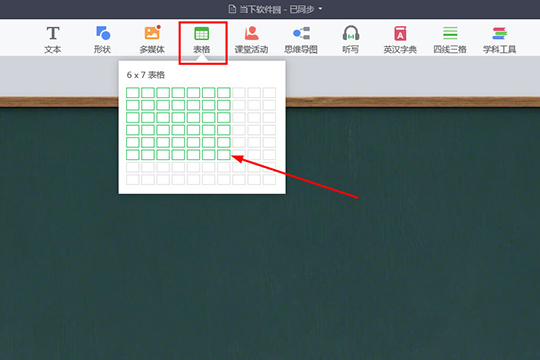The height and width of the screenshot is (360, 540).
Task: Choose the top-right cell of table grid
Action: point(269,93)
